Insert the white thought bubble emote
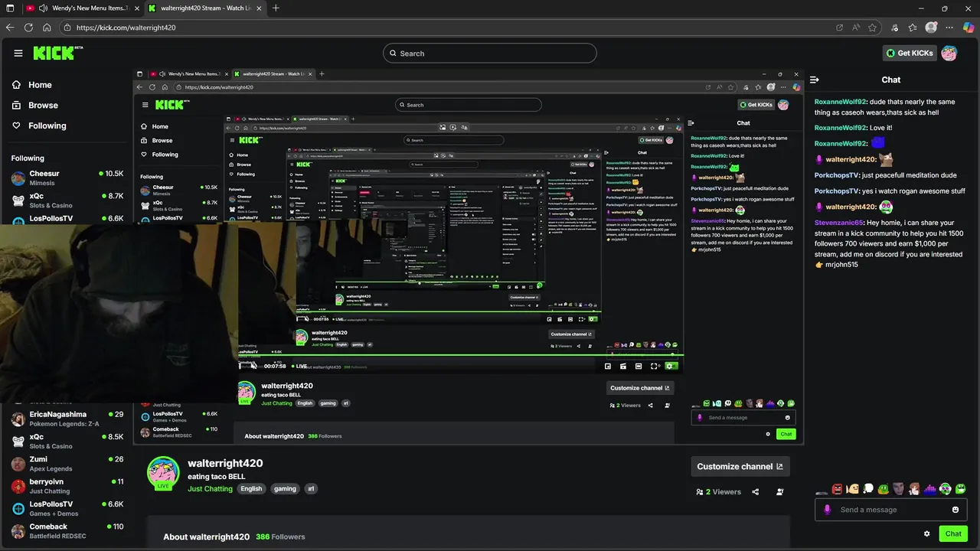980x551 pixels. [x=868, y=489]
